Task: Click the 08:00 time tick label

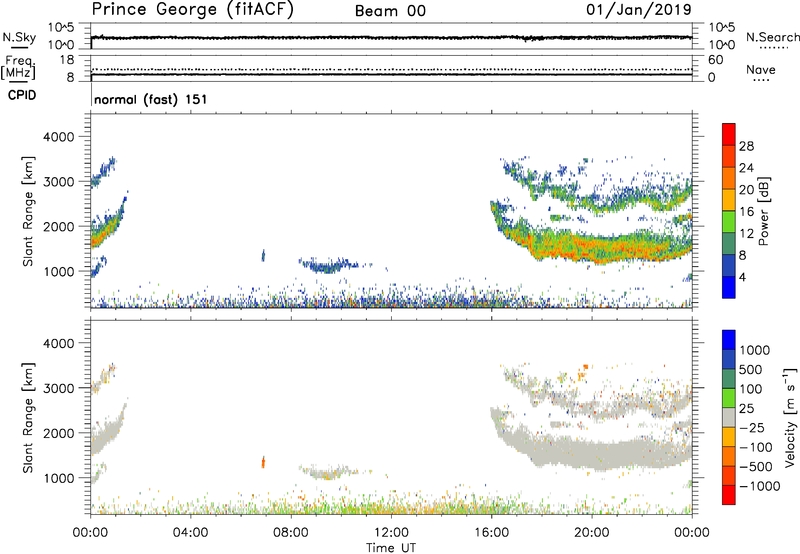Action: click(291, 533)
